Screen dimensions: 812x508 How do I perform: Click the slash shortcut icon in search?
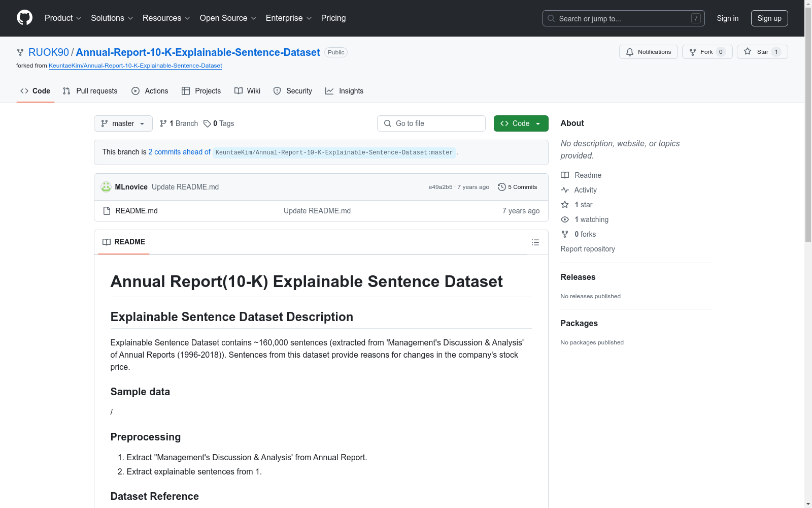pyautogui.click(x=696, y=18)
